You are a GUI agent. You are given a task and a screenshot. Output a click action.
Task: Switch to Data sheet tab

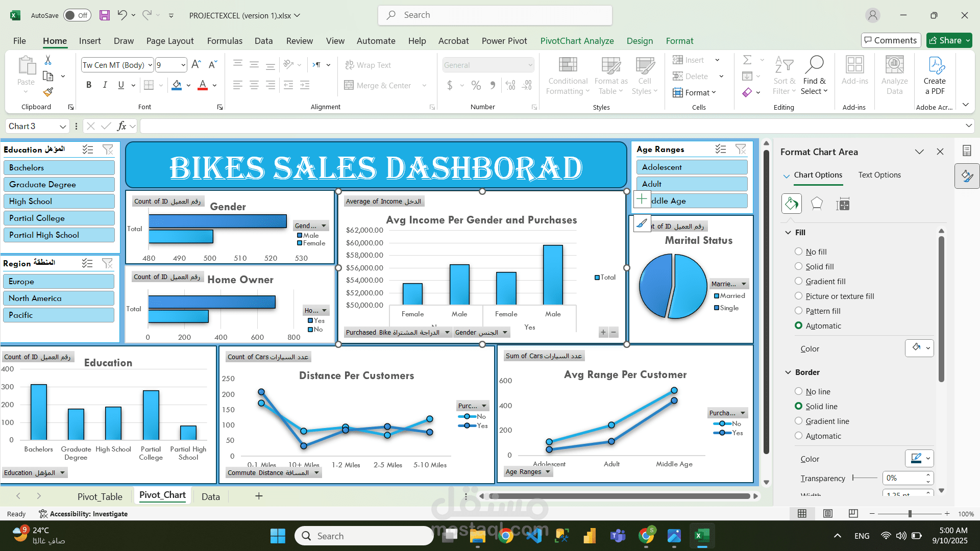(x=210, y=496)
